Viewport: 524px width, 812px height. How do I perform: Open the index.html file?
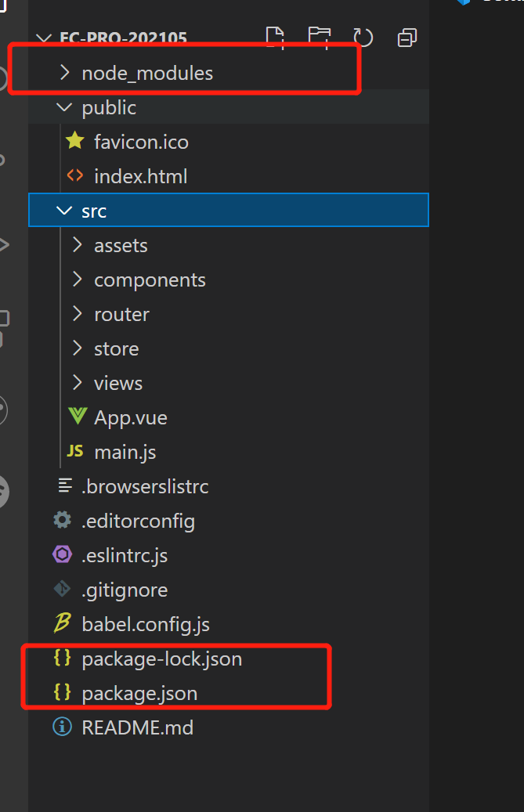coord(140,176)
